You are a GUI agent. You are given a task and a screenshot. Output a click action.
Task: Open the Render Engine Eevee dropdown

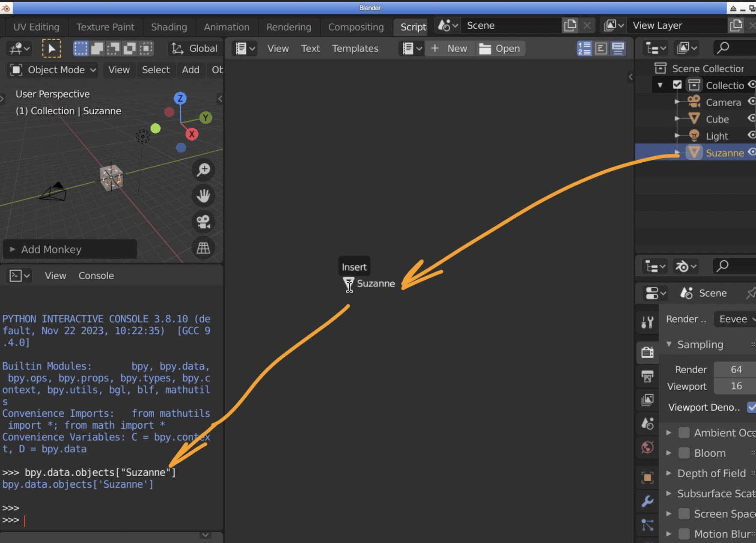pyautogui.click(x=735, y=319)
